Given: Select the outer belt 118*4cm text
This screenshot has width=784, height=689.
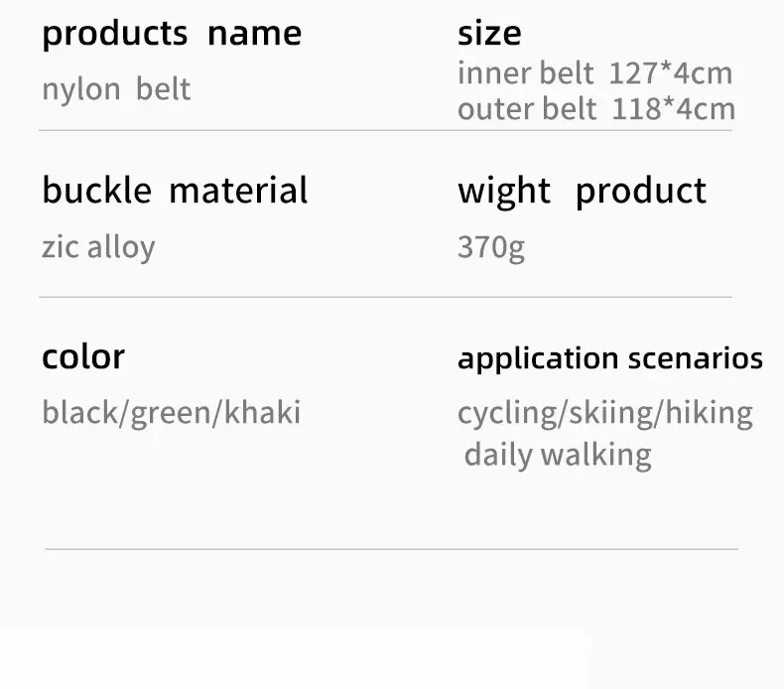Looking at the screenshot, I should [595, 108].
